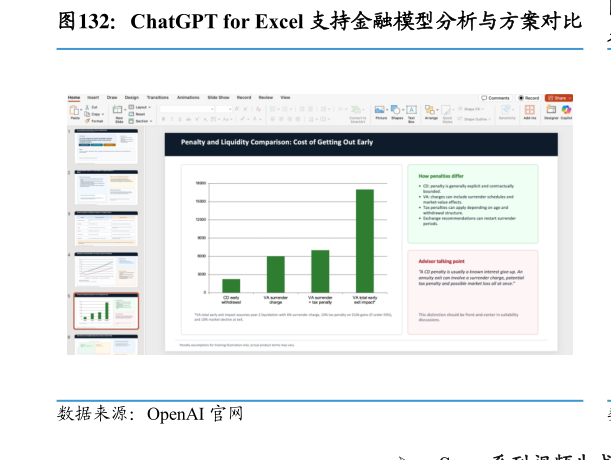Click the Sensitivity icon

point(507,112)
